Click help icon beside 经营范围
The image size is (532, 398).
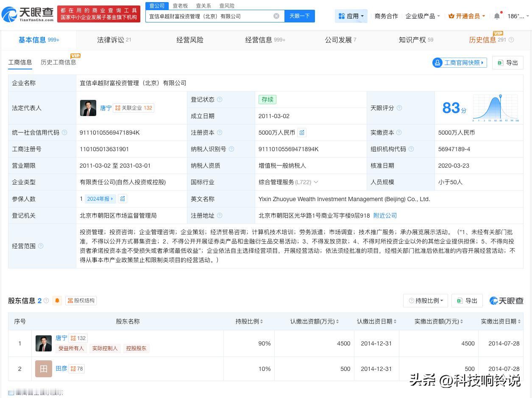(x=41, y=246)
